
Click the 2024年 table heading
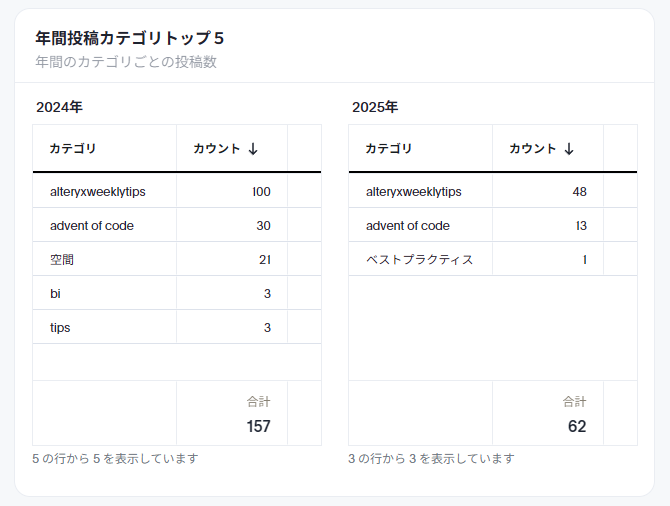pos(59,107)
